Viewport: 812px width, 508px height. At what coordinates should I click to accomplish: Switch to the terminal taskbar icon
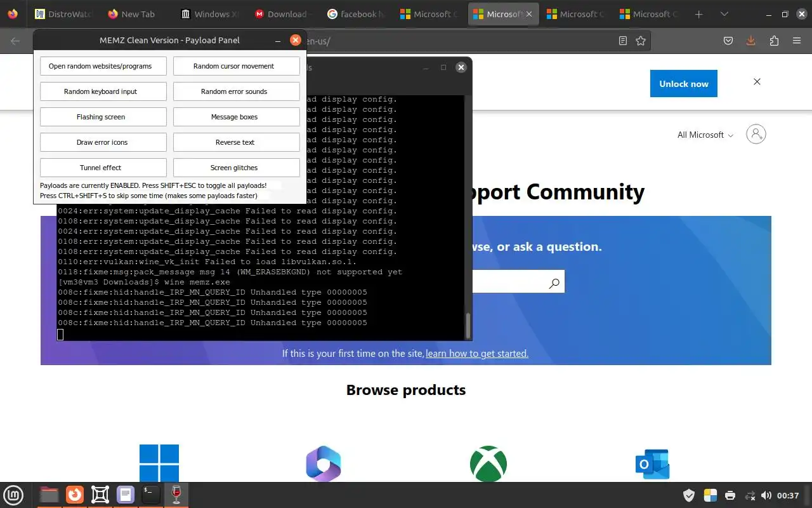pyautogui.click(x=151, y=495)
